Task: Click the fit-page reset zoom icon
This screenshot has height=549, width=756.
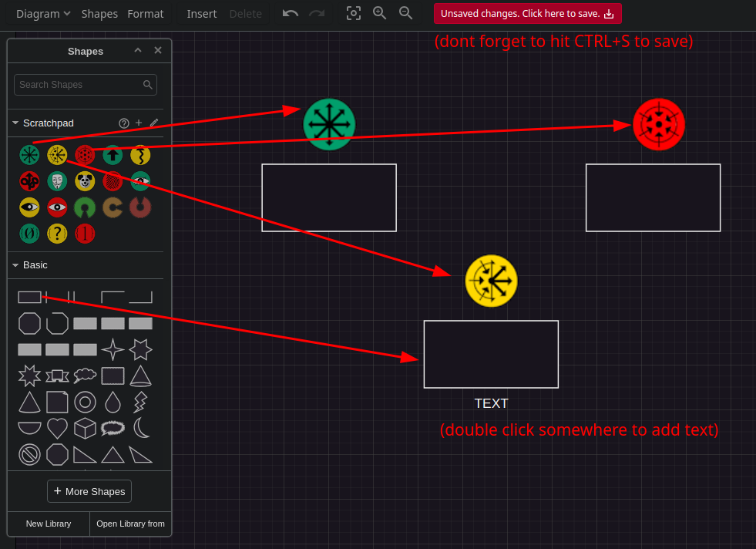Action: point(354,14)
